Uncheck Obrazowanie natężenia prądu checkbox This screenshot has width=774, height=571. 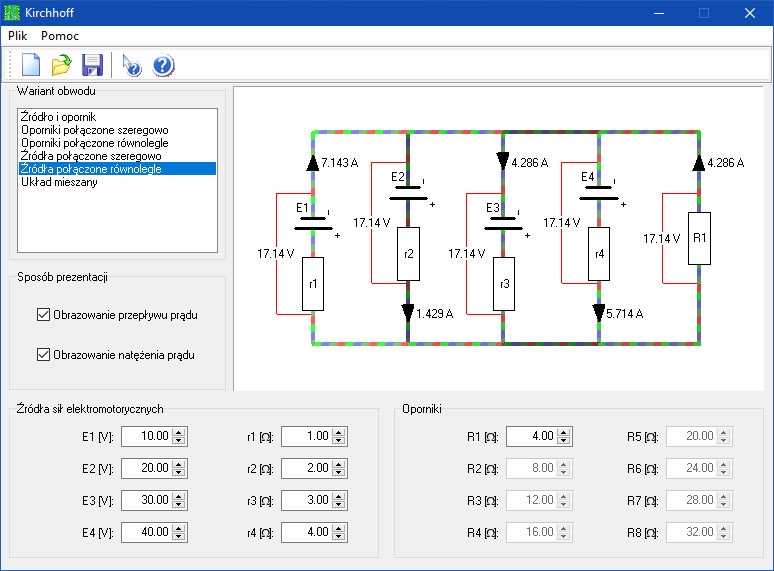pyautogui.click(x=43, y=355)
